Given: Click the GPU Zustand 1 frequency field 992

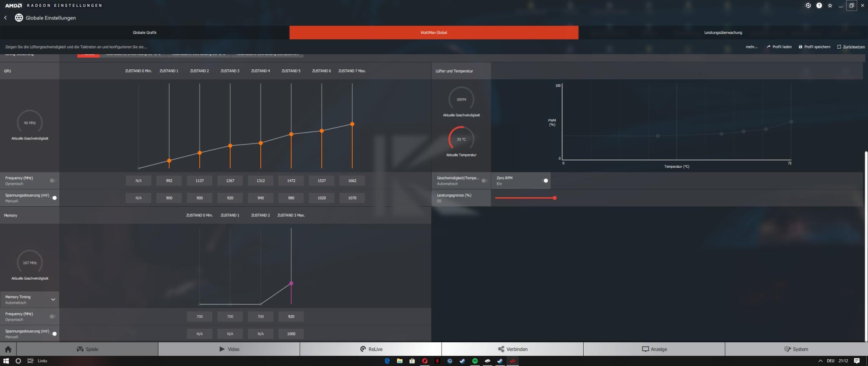Looking at the screenshot, I should click(x=169, y=181).
